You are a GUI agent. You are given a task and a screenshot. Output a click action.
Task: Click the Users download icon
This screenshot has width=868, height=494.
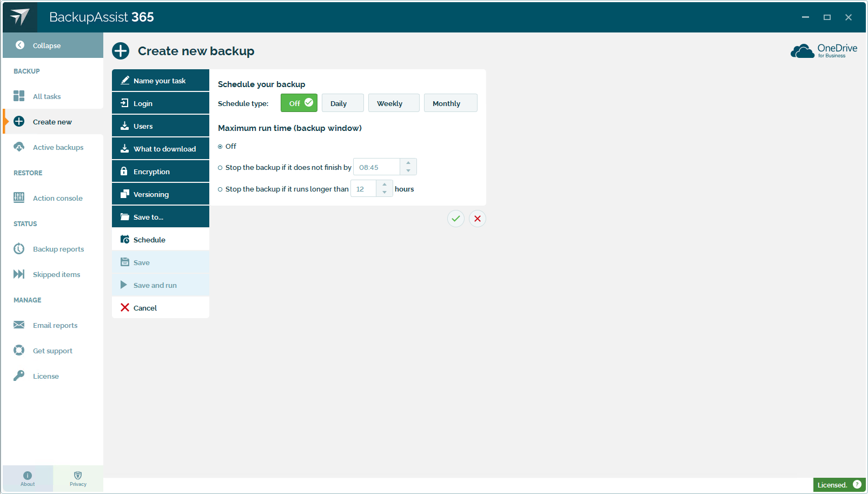coord(125,126)
